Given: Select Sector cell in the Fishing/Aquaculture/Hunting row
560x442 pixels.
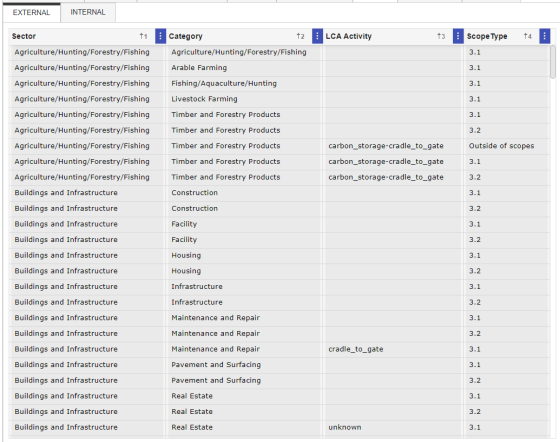Looking at the screenshot, I should (x=87, y=84).
